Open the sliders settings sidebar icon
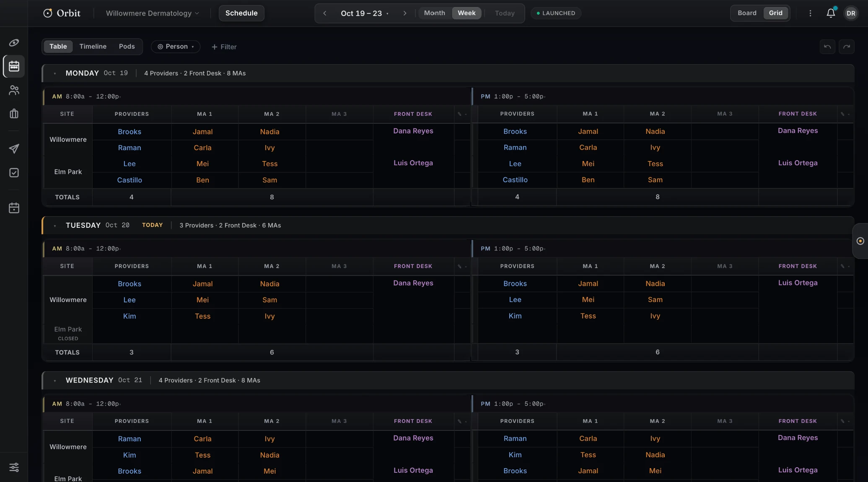 click(x=14, y=467)
